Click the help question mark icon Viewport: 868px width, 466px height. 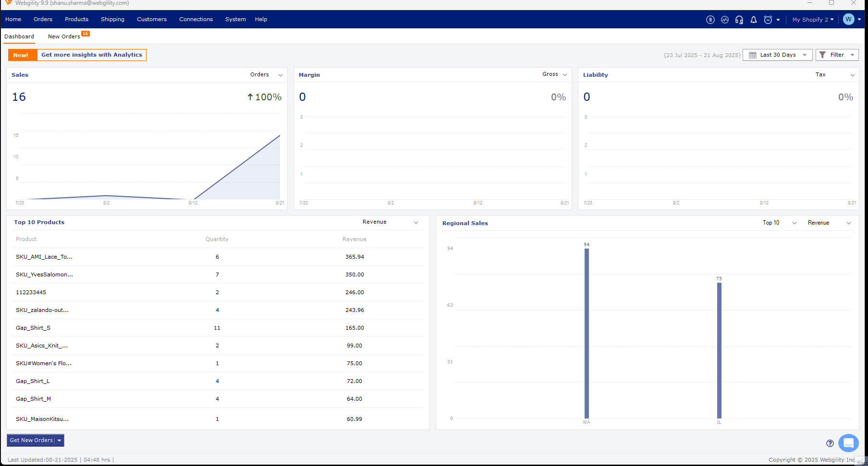(x=830, y=443)
